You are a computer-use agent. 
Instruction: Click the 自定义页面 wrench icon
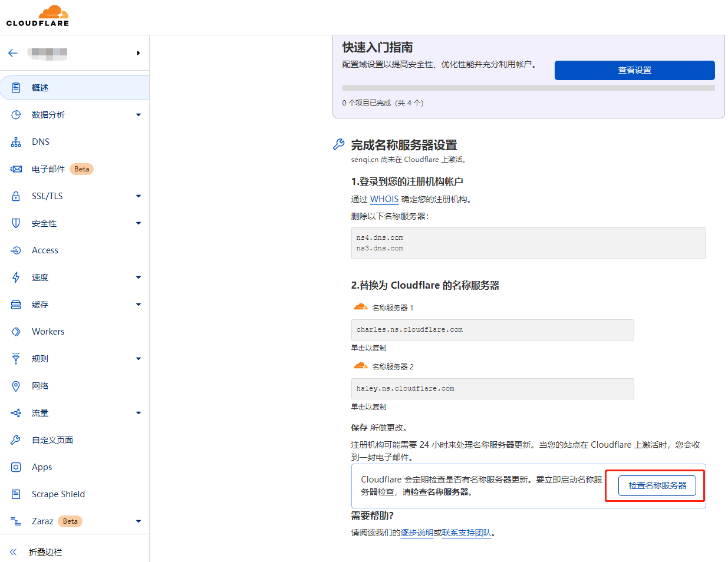pyautogui.click(x=16, y=440)
